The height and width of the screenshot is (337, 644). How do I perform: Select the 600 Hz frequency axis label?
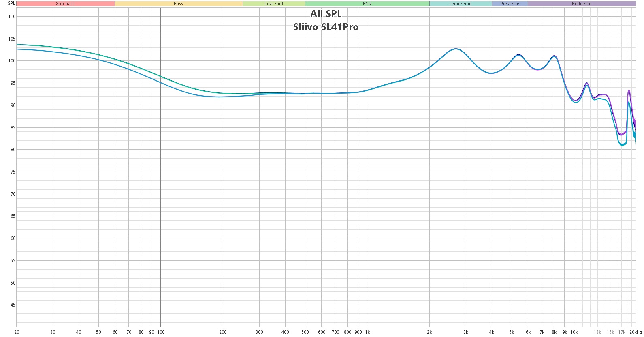point(322,332)
